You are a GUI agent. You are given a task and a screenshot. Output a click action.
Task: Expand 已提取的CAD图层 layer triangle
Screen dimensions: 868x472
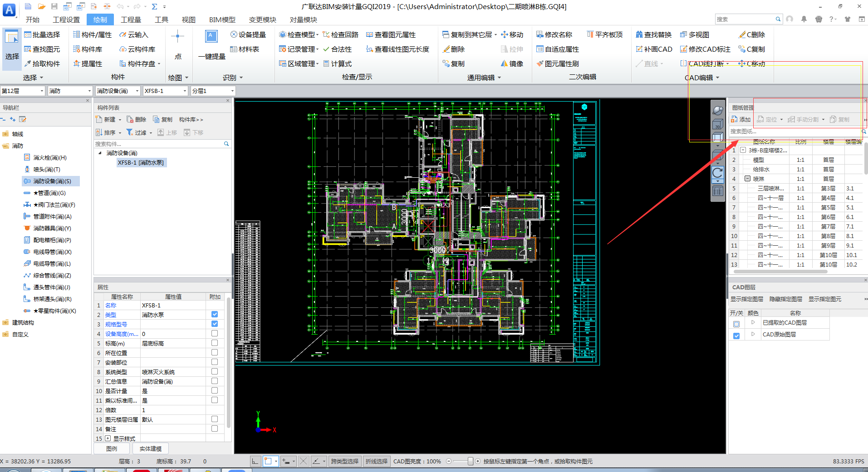pos(753,322)
